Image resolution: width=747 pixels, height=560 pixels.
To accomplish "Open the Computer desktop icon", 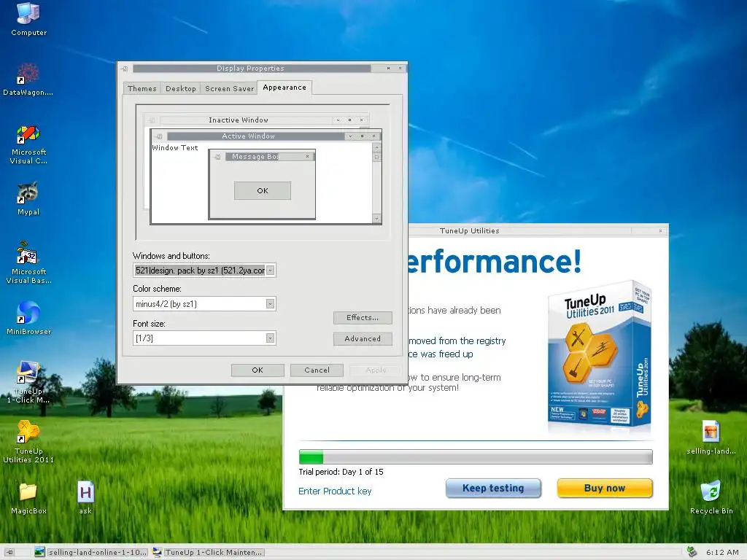I will click(x=28, y=19).
